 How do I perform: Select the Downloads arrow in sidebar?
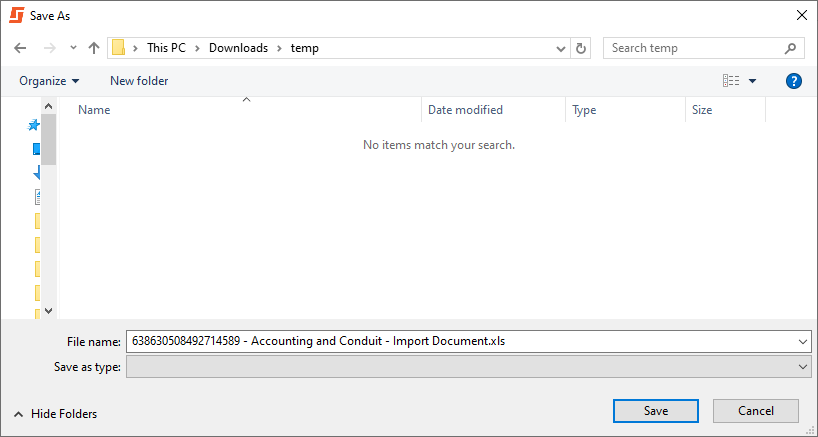pyautogui.click(x=37, y=172)
